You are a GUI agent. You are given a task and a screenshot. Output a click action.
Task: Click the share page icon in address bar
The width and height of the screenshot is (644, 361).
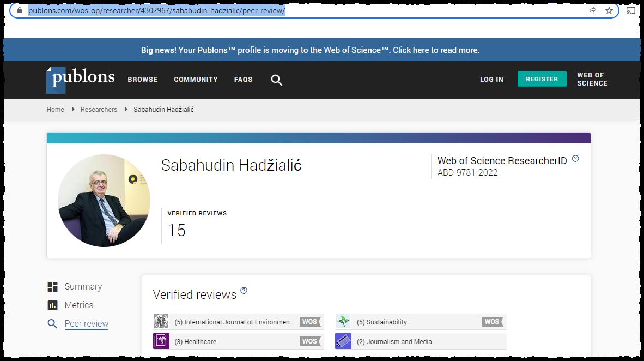pyautogui.click(x=592, y=11)
